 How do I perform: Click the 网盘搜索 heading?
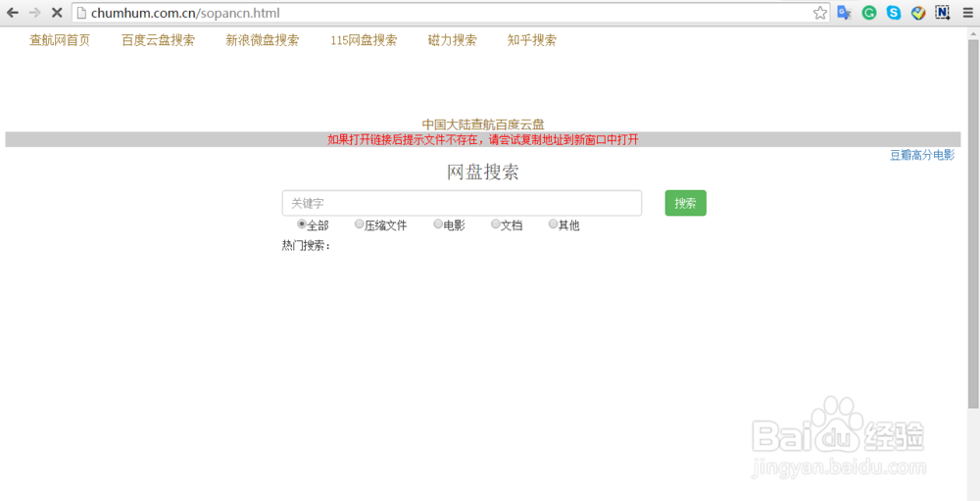(483, 172)
